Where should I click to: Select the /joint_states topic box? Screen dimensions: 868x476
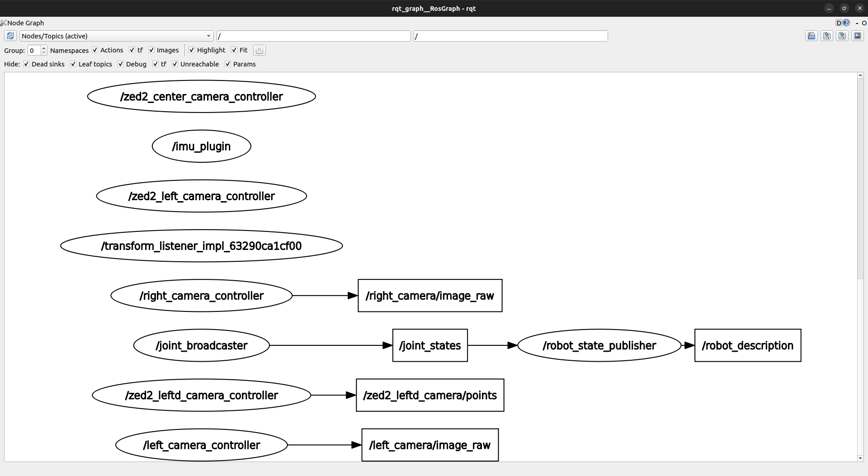[x=430, y=345]
